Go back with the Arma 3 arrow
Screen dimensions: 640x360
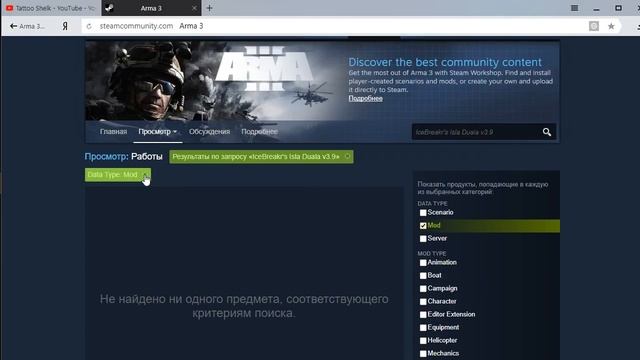[x=27, y=26]
